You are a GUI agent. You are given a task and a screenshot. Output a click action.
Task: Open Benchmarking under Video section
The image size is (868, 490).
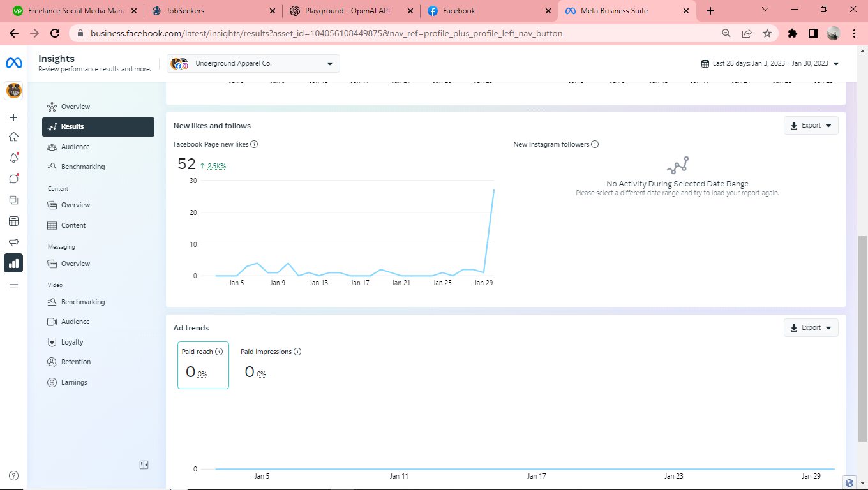tap(98, 302)
